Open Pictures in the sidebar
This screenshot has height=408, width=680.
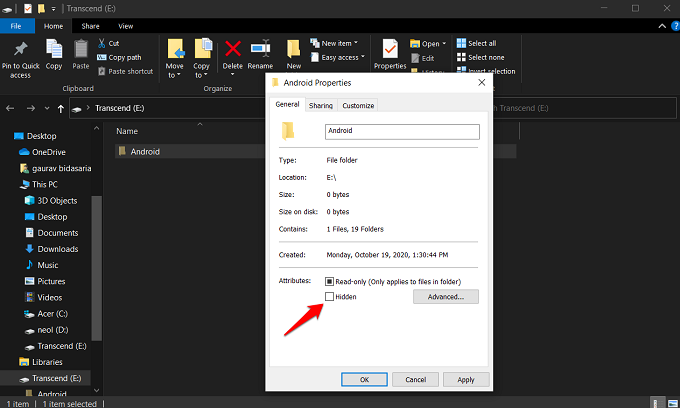(x=45, y=281)
